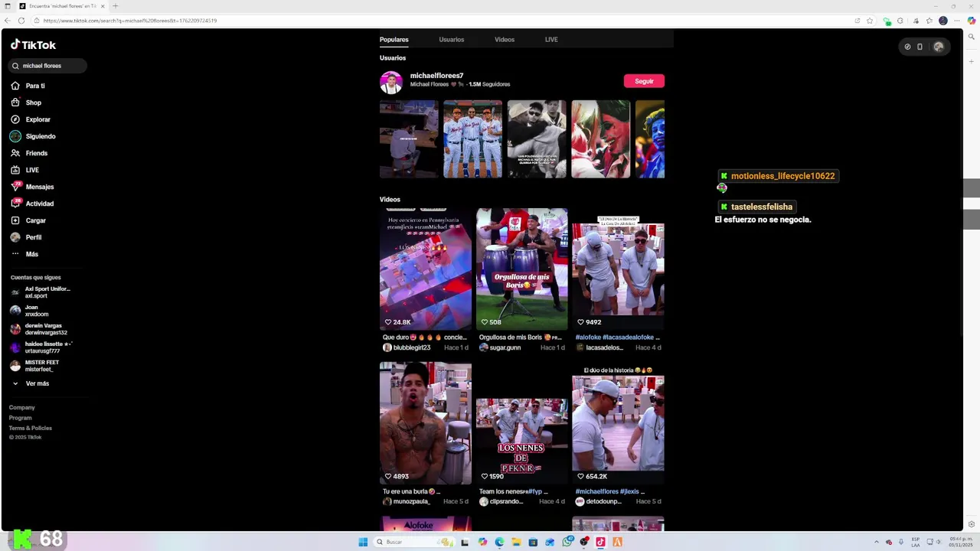Show hidden tray icons chevron
The height and width of the screenshot is (551, 980).
(877, 542)
